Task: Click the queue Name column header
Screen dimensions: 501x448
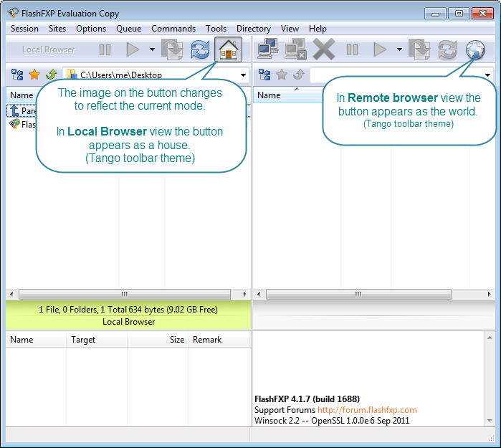Action: point(36,339)
